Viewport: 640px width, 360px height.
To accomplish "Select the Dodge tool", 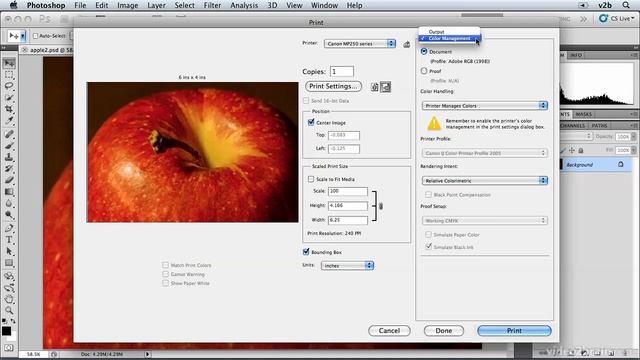I will (9, 215).
